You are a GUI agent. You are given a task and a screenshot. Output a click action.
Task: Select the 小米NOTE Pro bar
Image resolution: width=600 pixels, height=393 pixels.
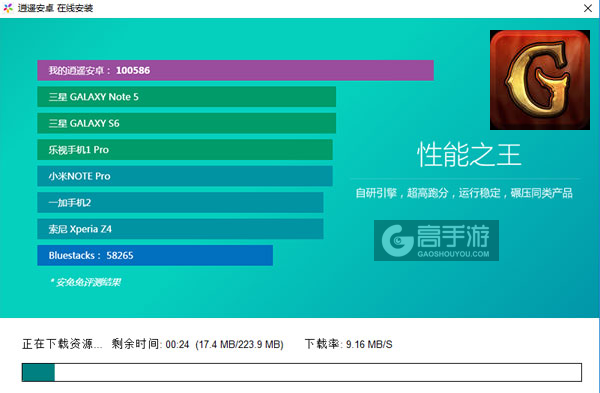pyautogui.click(x=185, y=176)
